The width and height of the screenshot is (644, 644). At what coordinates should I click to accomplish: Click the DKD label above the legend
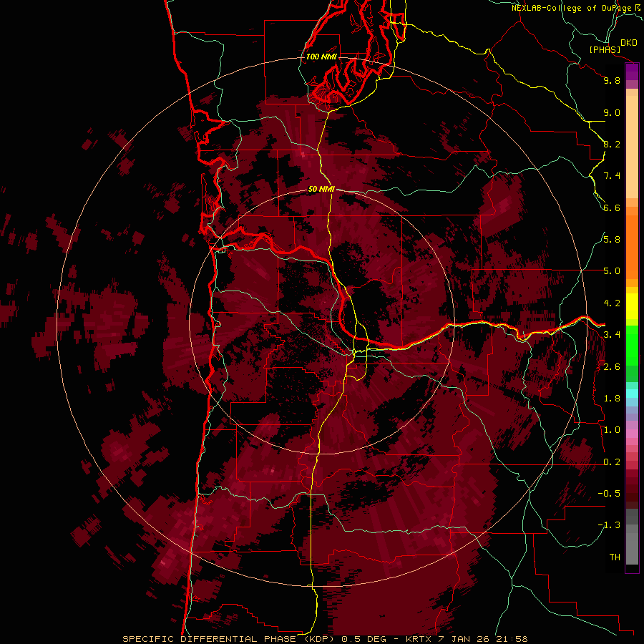tap(629, 43)
